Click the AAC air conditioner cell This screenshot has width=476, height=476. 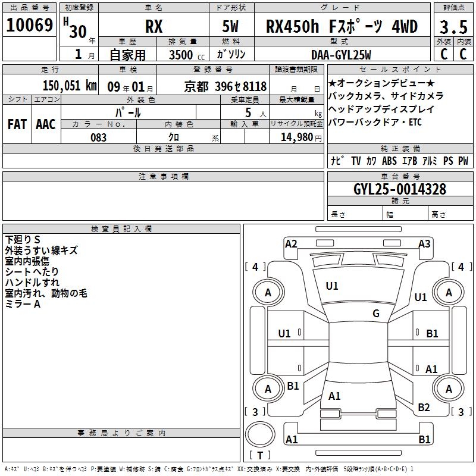tap(46, 124)
